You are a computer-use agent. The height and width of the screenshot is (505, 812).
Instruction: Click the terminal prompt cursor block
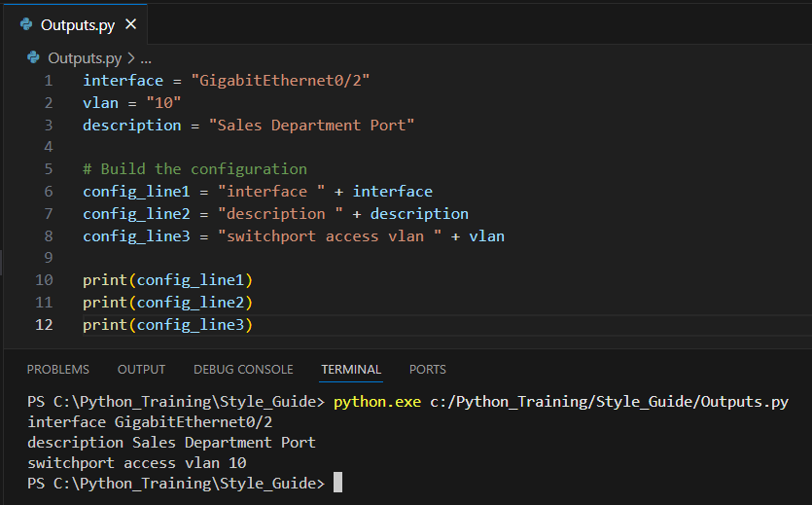coord(337,483)
